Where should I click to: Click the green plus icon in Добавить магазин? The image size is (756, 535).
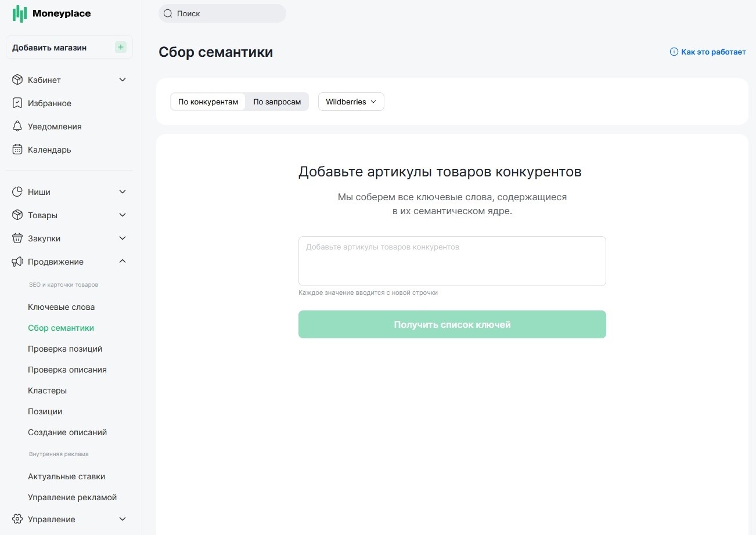[x=121, y=48]
